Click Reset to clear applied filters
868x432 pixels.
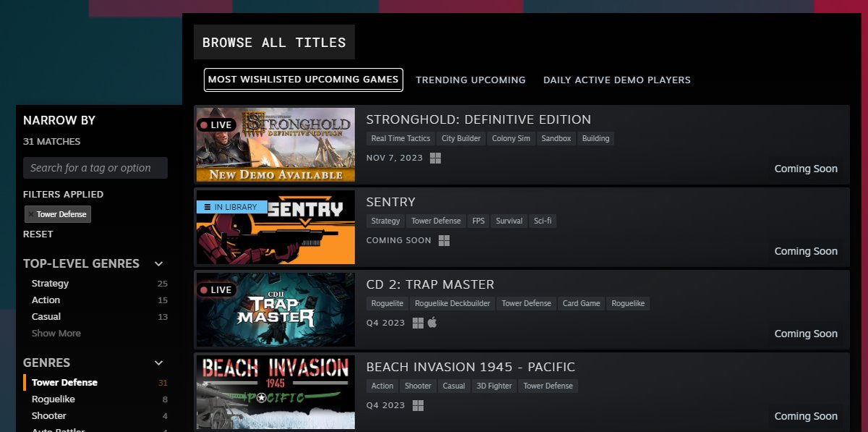tap(38, 234)
